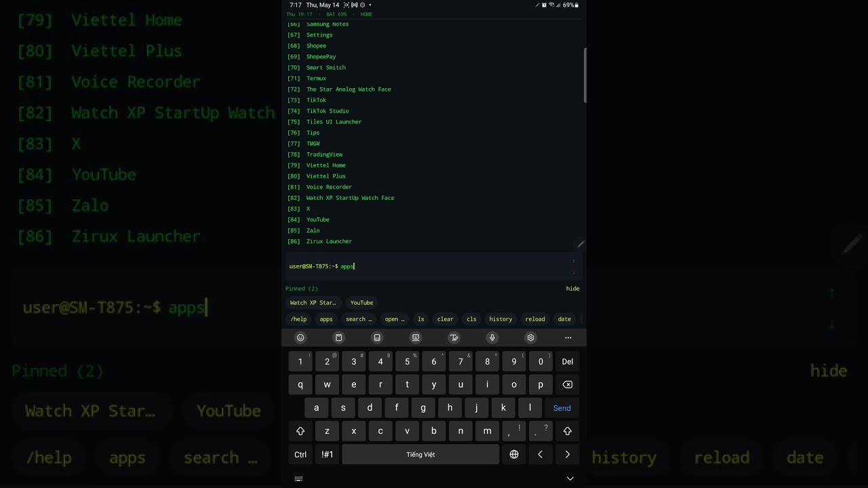Open the emoji picker on keyboard toolbar
Image resolution: width=868 pixels, height=488 pixels.
coord(300,338)
